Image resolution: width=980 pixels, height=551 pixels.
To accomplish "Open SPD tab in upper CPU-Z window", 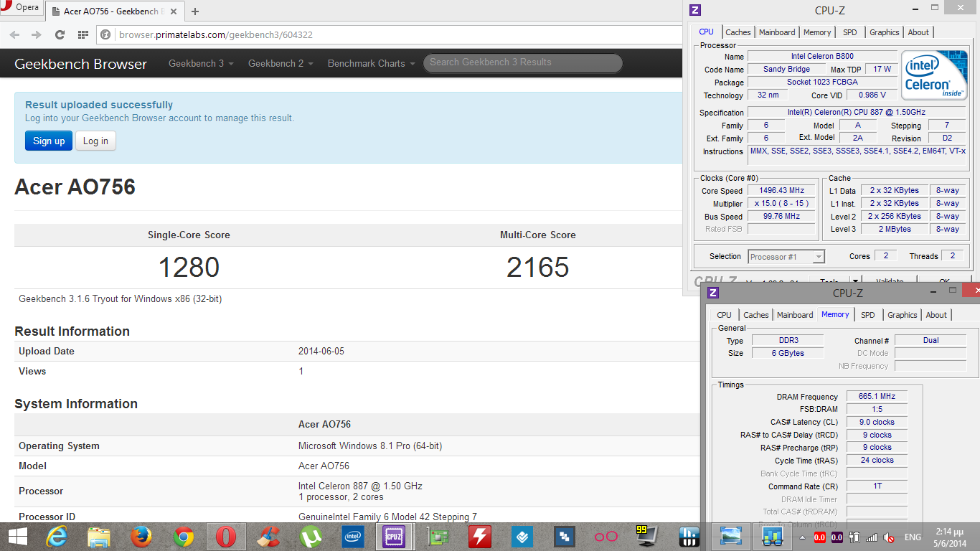I will tap(850, 32).
